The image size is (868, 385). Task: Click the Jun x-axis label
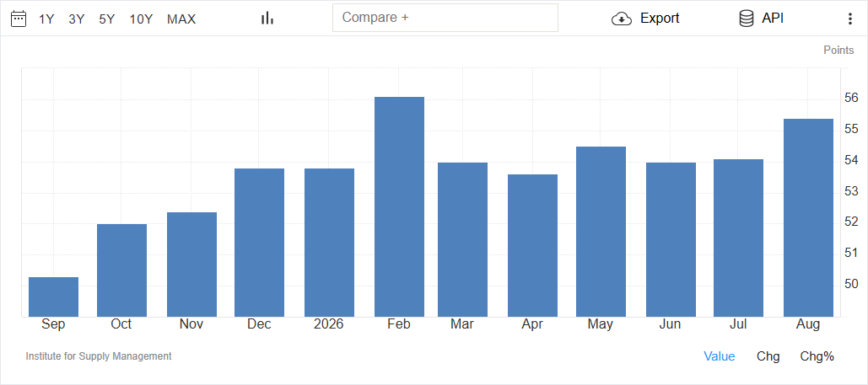click(671, 324)
